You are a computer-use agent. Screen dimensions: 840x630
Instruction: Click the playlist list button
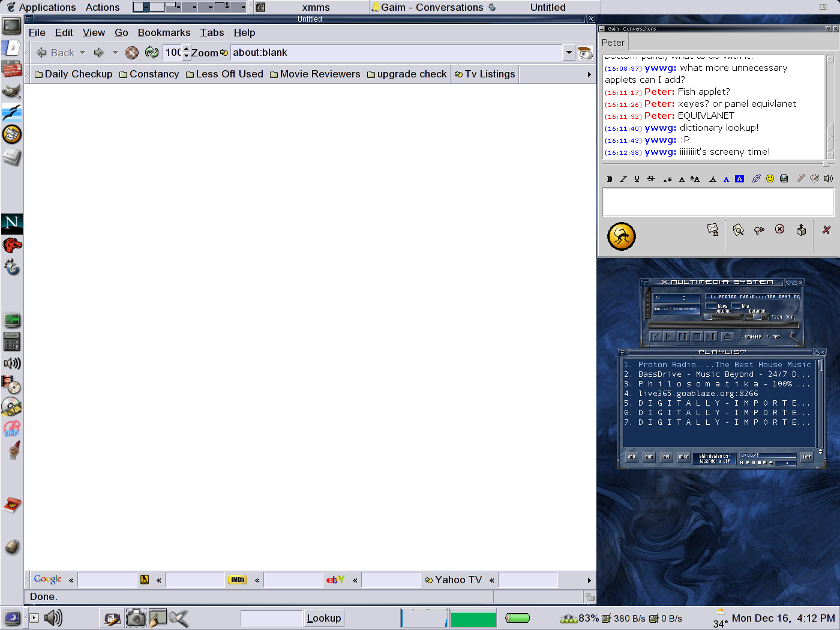(x=807, y=457)
